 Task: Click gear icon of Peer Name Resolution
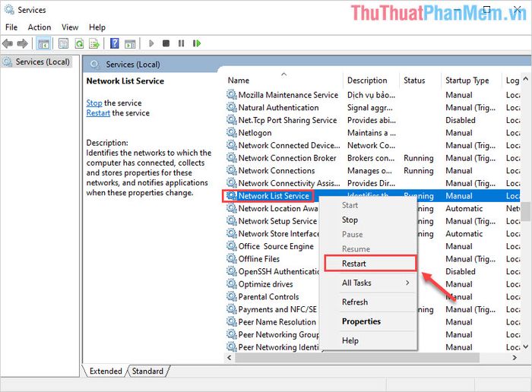click(x=231, y=321)
